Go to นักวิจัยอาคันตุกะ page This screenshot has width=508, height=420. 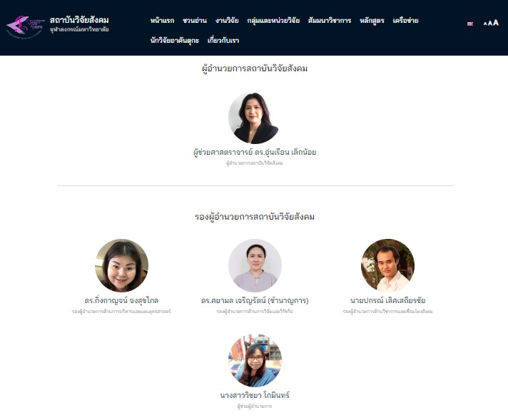click(x=175, y=41)
